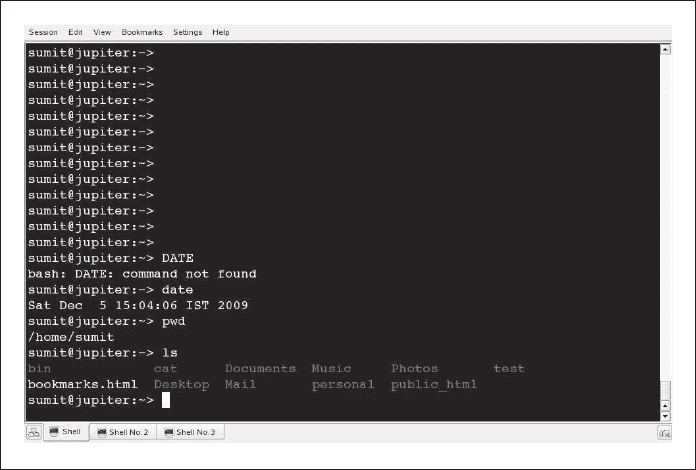Click the new session icon left of tabs
696x470 pixels.
click(34, 432)
